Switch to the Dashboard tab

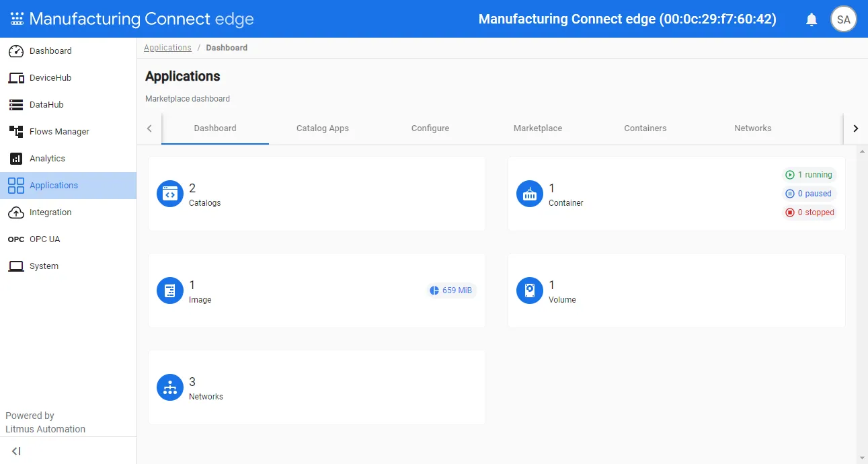pos(215,128)
